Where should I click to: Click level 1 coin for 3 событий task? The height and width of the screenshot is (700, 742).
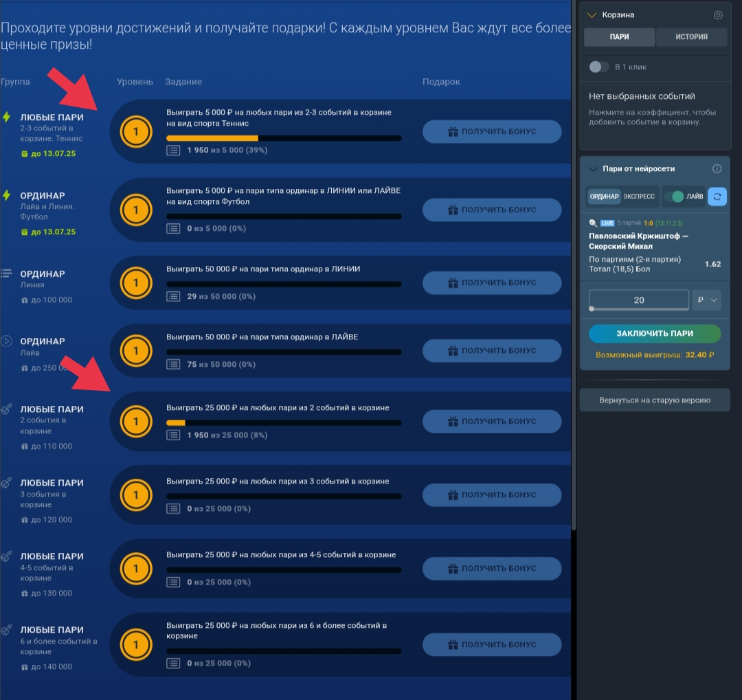click(x=136, y=495)
